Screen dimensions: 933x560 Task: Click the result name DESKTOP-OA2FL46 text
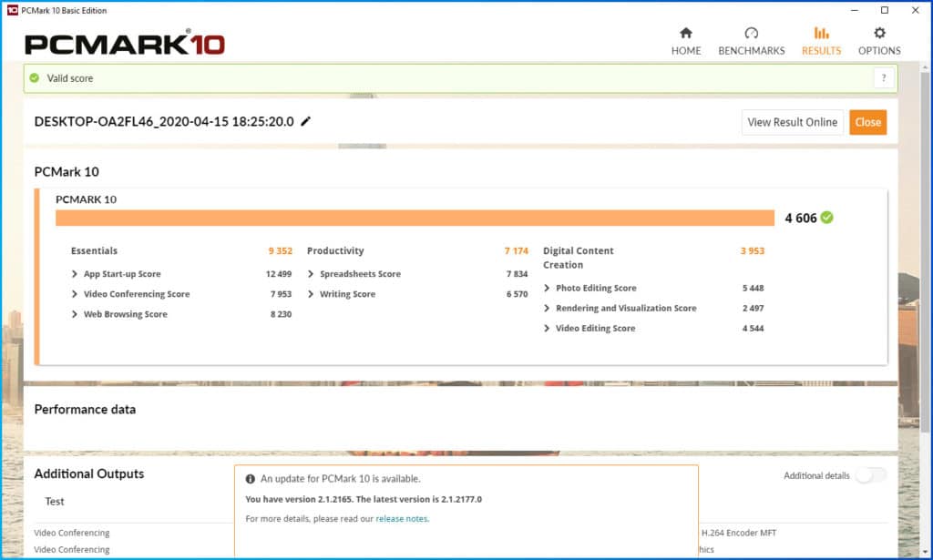tap(164, 121)
